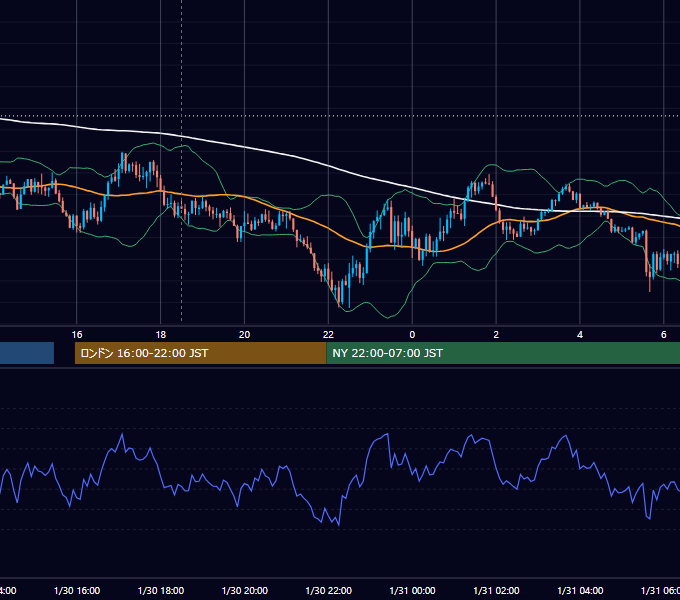Click the 1/30 22:00 date label
Viewport: 680px width, 600px height.
click(x=329, y=590)
